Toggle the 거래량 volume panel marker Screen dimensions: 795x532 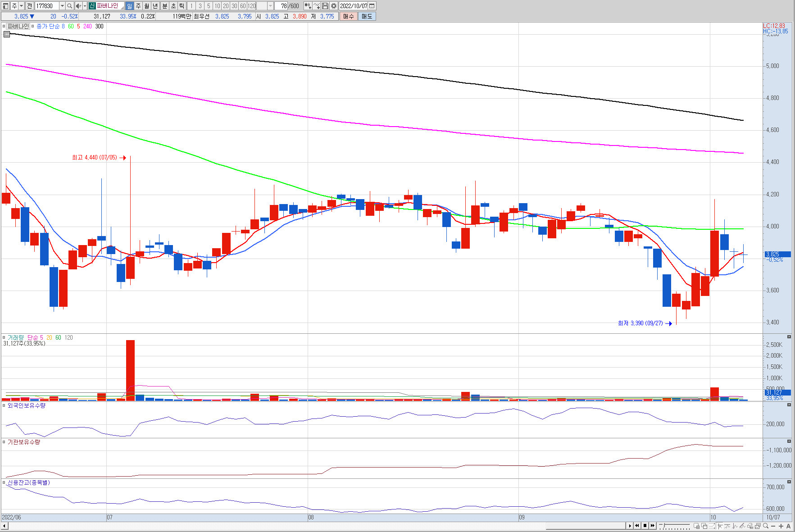4,337
